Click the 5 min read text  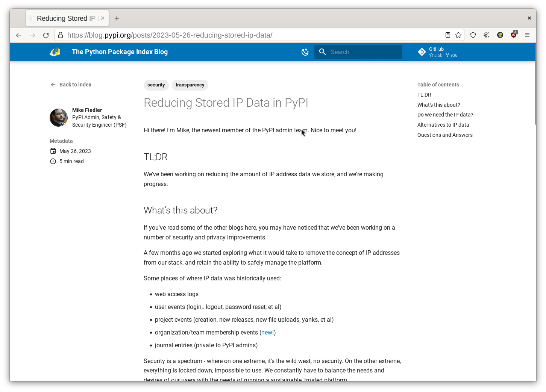click(x=71, y=161)
